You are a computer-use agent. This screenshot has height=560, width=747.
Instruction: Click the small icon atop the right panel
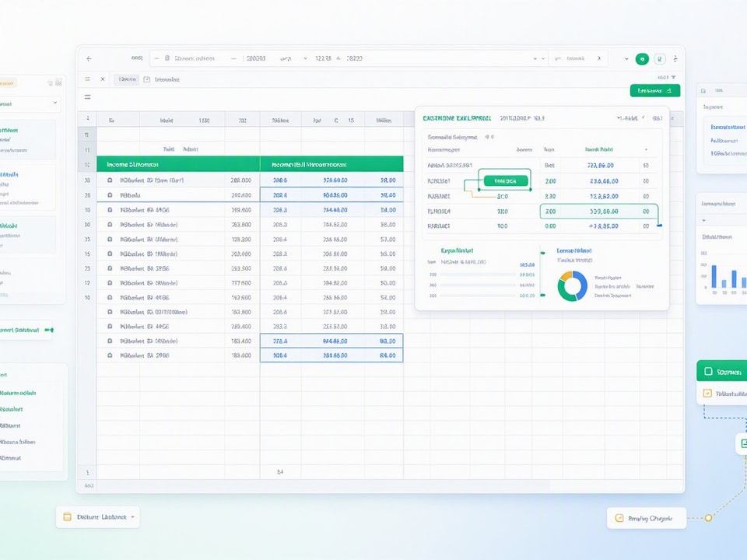[x=703, y=90]
